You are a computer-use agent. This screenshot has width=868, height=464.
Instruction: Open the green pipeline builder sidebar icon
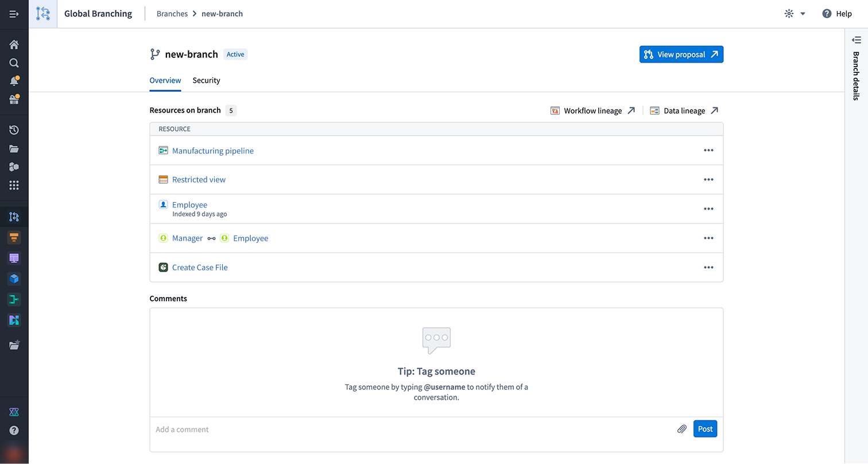pos(14,299)
